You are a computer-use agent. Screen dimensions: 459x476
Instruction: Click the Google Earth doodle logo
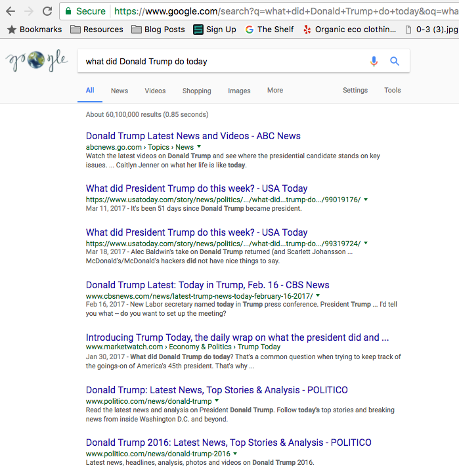point(36,60)
